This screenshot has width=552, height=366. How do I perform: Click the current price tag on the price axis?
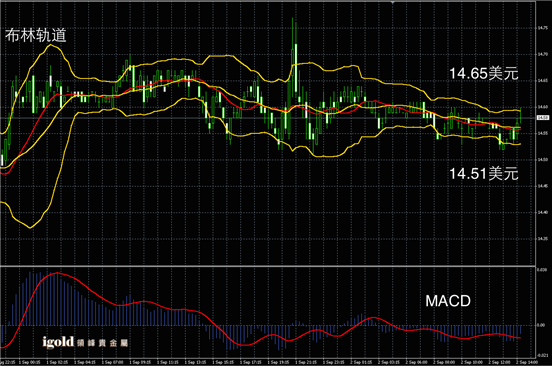pos(543,118)
